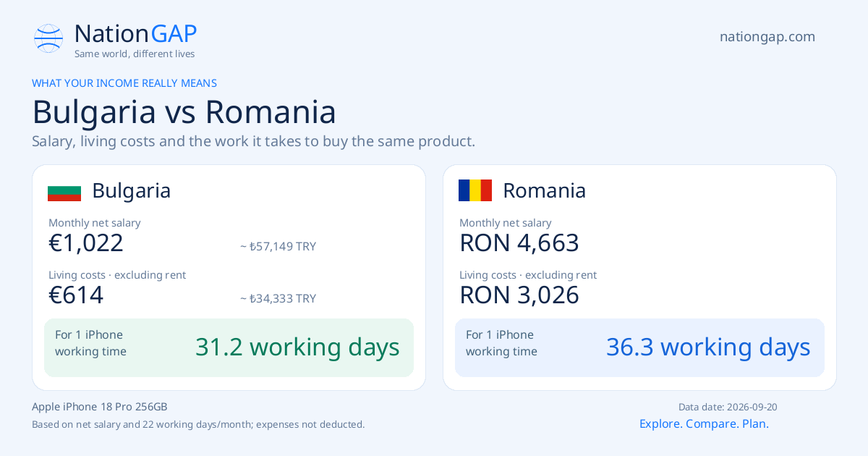Click the 'Data date: 2026-09-20' text
Viewport: 868px width, 456px height.
(728, 408)
